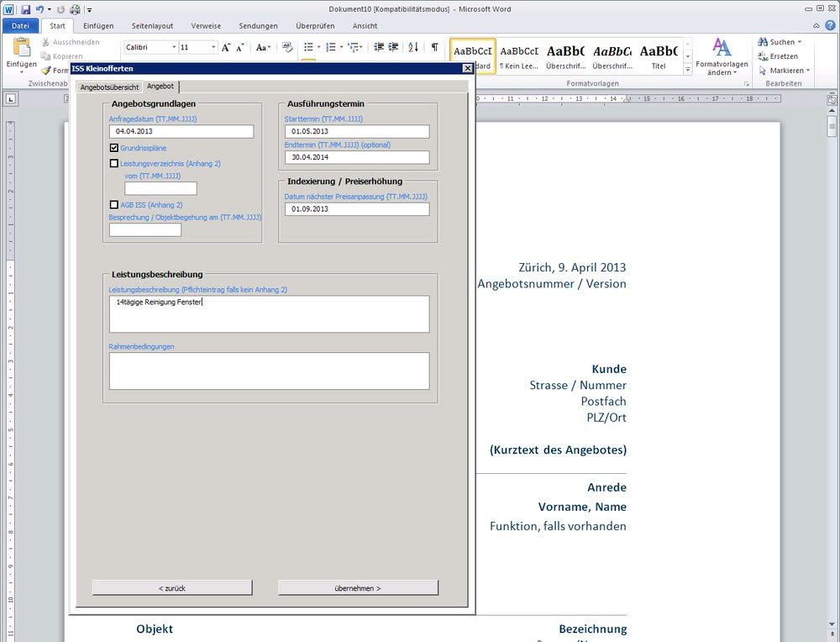Switch to the Ansicht ribbon tab
The width and height of the screenshot is (840, 642).
pos(365,26)
